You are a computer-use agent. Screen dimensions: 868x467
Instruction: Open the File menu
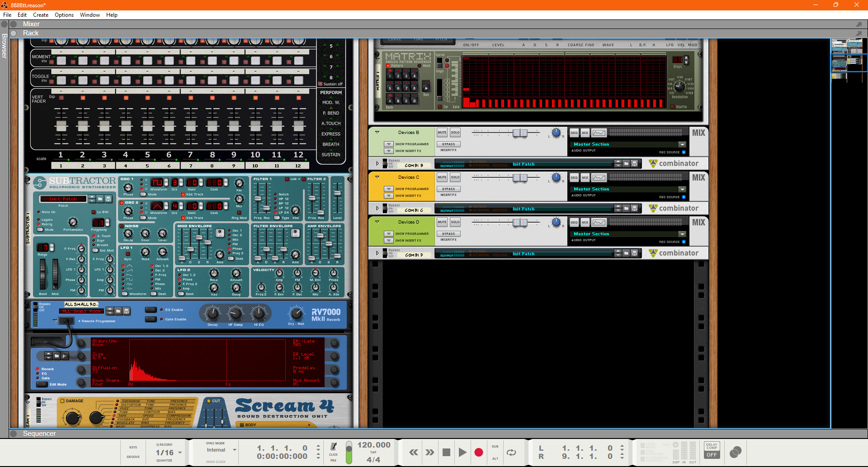pos(7,15)
